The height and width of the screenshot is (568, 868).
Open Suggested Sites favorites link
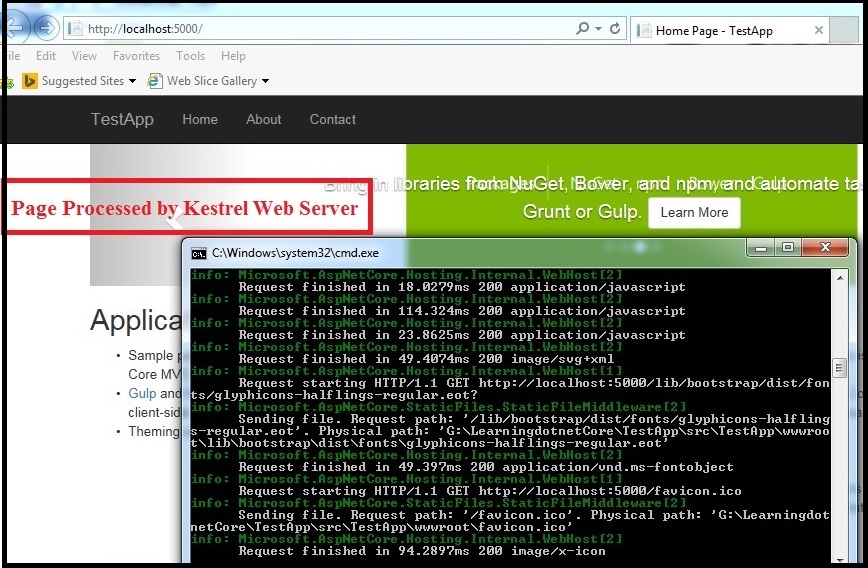point(83,81)
